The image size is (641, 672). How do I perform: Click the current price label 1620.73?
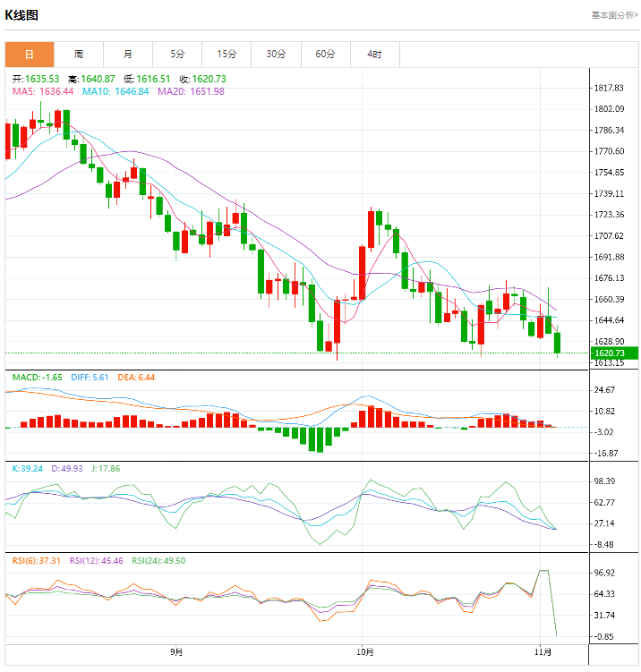coord(614,353)
